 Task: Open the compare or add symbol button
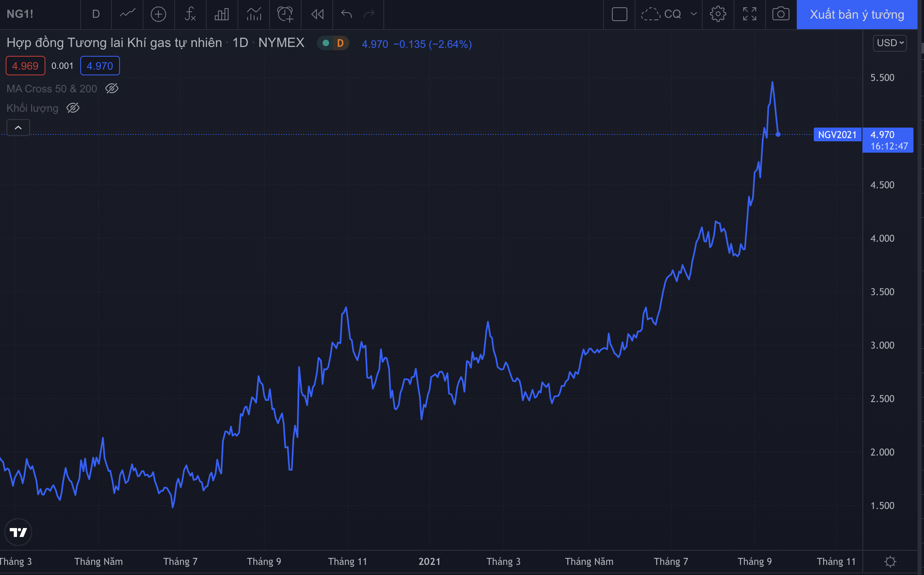[158, 14]
